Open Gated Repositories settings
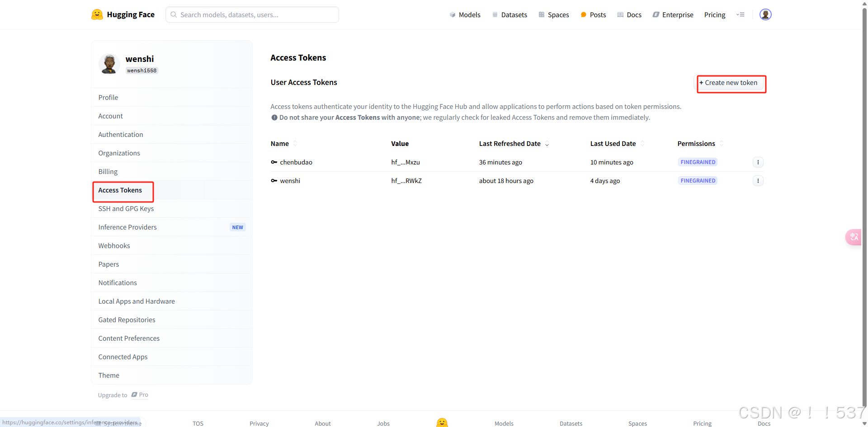868x427 pixels. 172,320
